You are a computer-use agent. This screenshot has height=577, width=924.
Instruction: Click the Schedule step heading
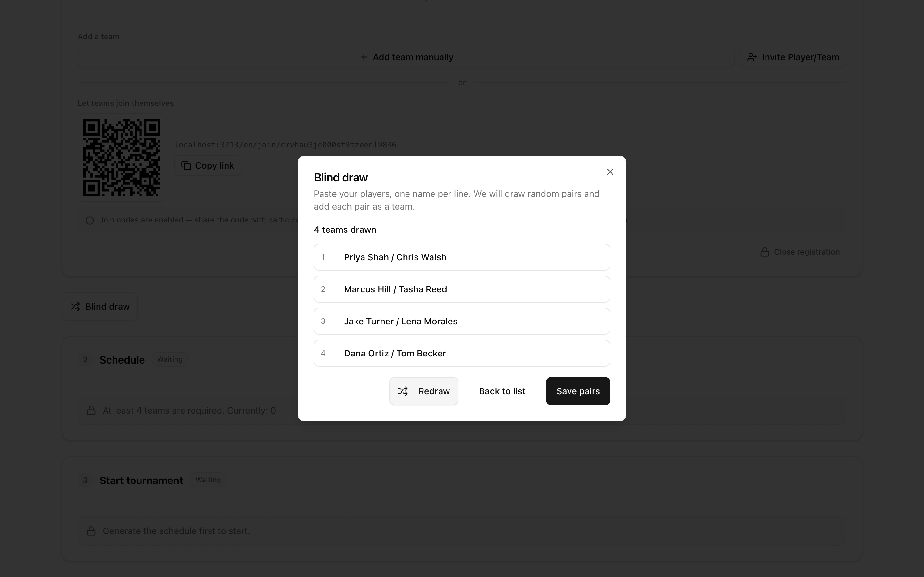(x=122, y=360)
